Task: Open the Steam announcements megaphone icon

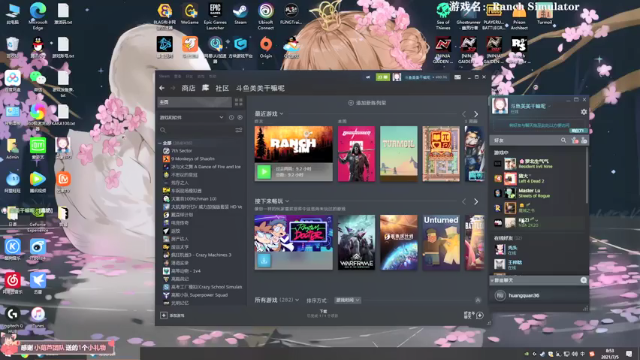Action: click(368, 77)
